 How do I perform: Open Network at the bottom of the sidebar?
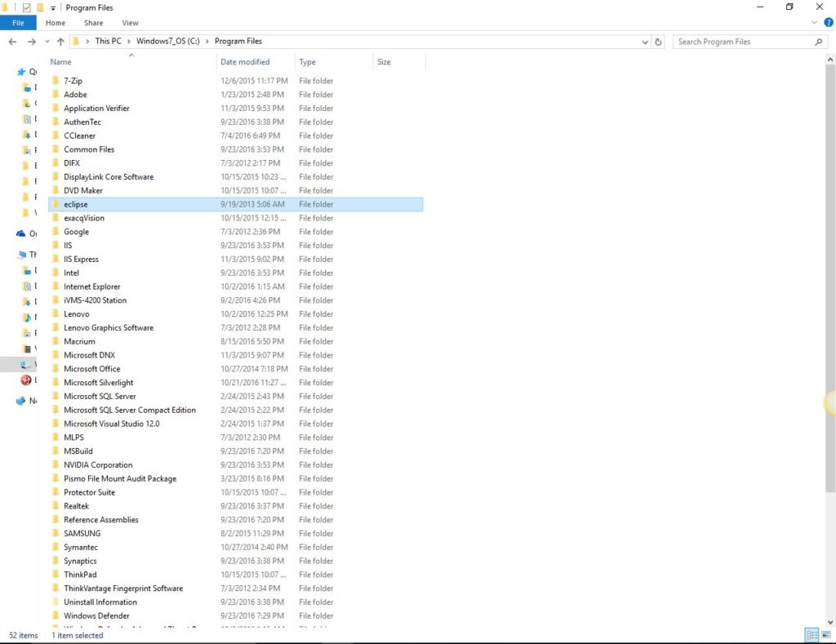pyautogui.click(x=28, y=400)
